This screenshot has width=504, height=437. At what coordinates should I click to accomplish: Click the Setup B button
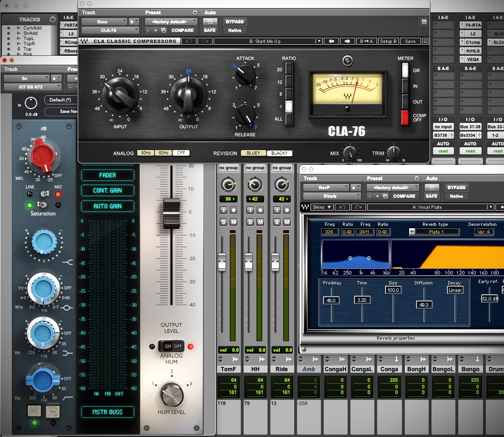[x=388, y=41]
